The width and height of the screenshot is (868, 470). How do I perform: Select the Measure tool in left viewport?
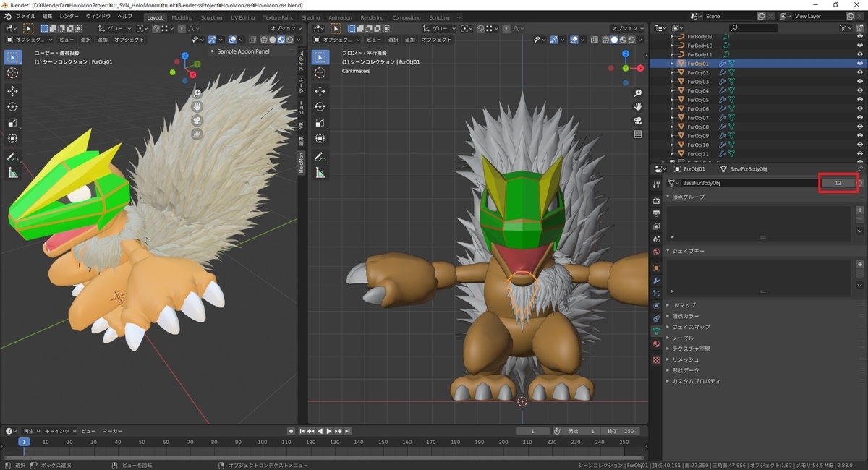tap(13, 173)
